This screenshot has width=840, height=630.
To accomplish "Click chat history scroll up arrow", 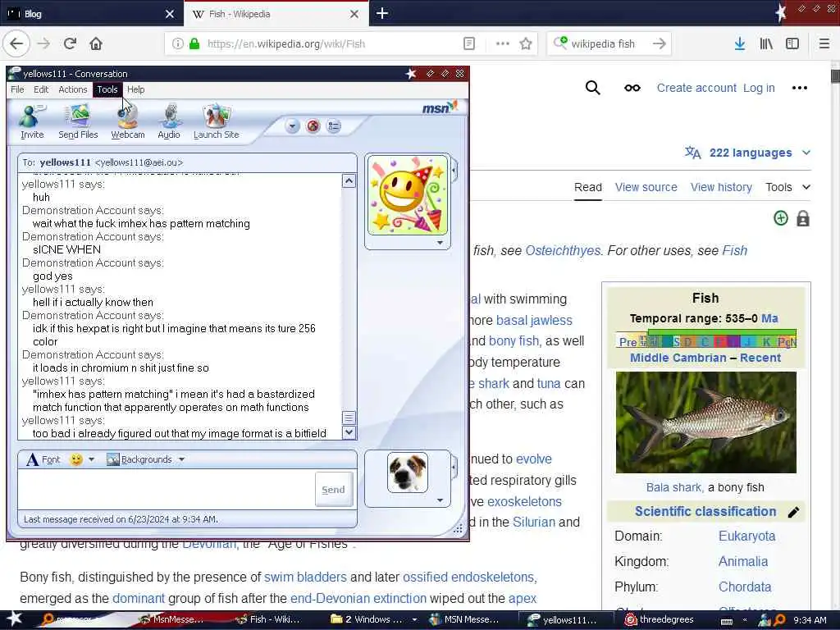I will [x=349, y=181].
